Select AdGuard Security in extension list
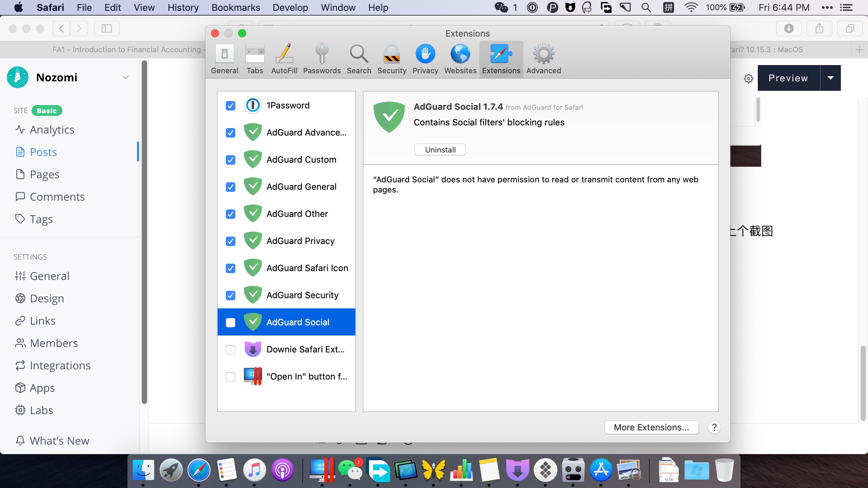This screenshot has height=488, width=868. tap(287, 295)
